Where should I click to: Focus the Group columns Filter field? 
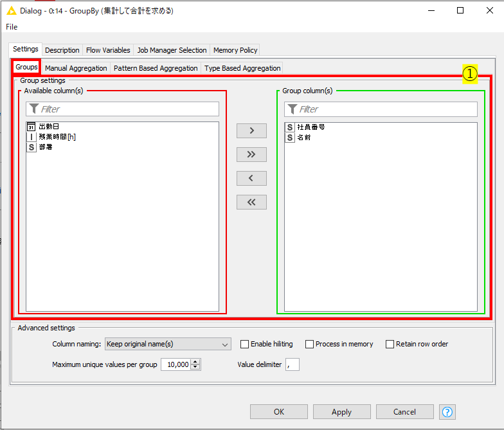click(381, 109)
